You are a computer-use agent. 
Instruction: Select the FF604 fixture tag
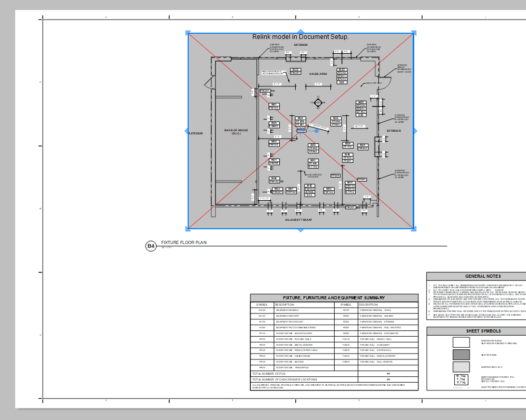pos(335,175)
